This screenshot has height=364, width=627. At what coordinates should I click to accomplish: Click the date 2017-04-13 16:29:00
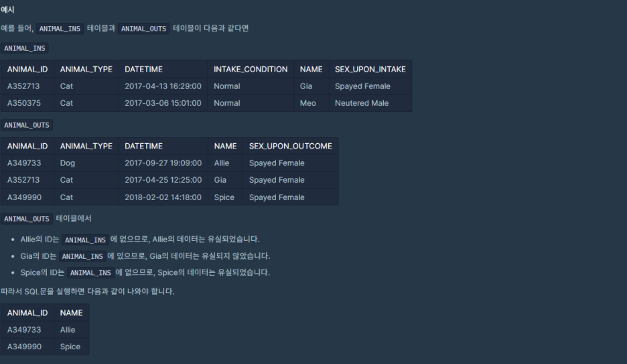point(163,86)
